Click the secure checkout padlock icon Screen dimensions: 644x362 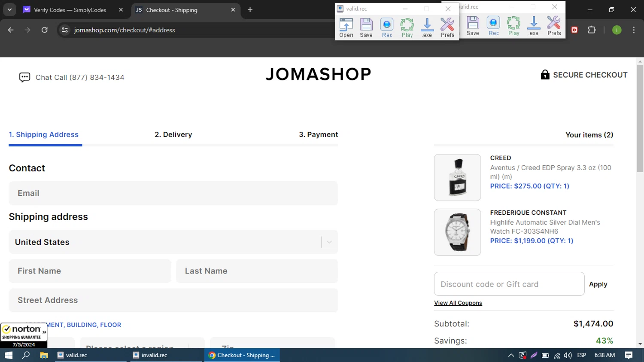(545, 75)
